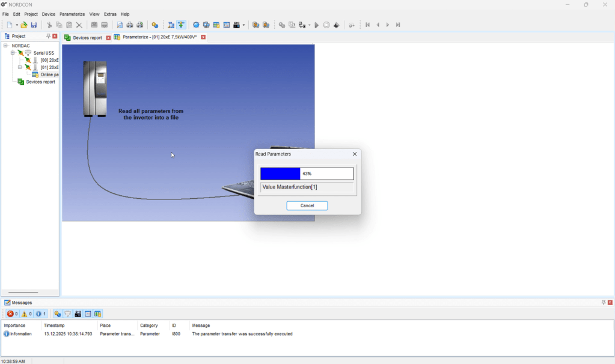
Task: Open the Parameterize menu
Action: 72,14
